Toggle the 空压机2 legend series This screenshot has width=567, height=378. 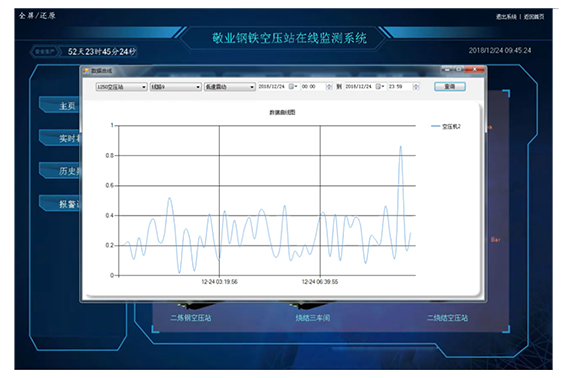tap(446, 126)
